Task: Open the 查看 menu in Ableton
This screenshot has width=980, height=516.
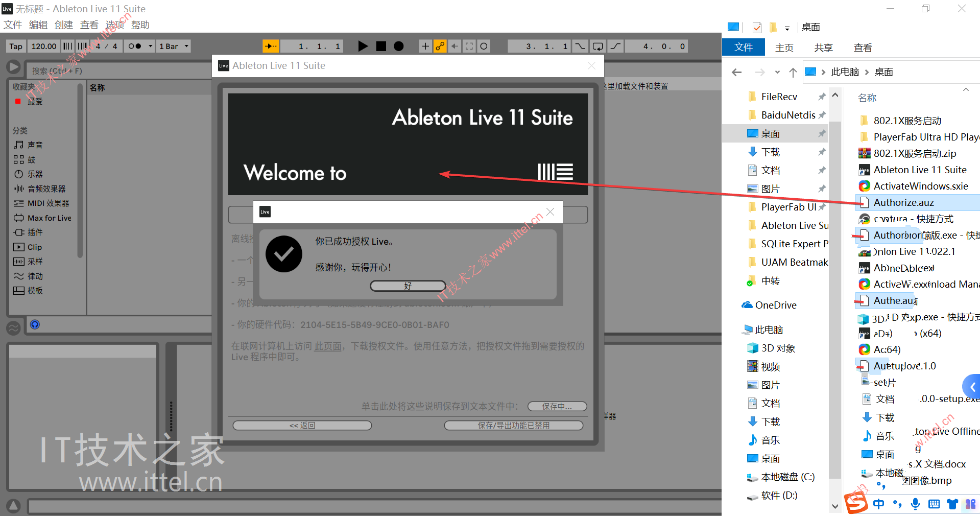Action: coord(89,25)
